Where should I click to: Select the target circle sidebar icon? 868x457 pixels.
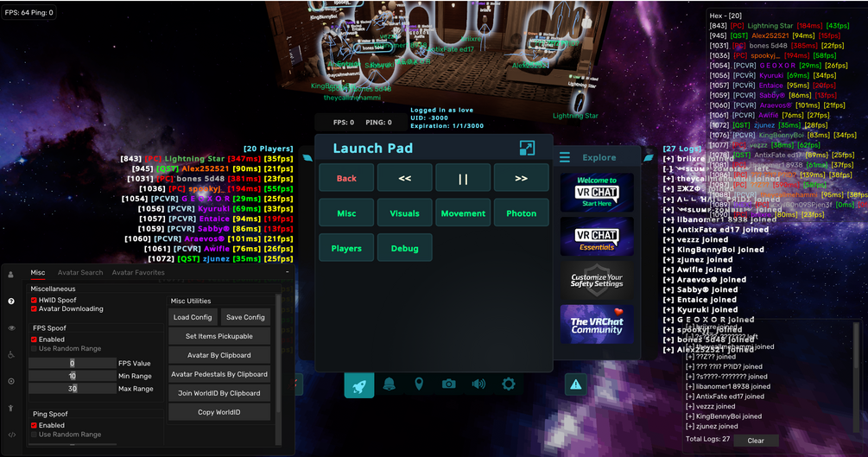pyautogui.click(x=11, y=381)
